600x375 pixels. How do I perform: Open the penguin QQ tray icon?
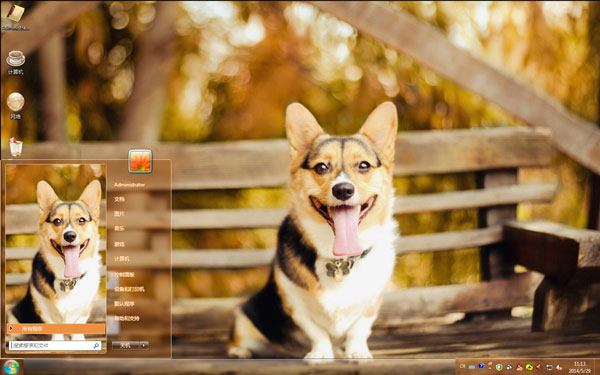click(509, 367)
